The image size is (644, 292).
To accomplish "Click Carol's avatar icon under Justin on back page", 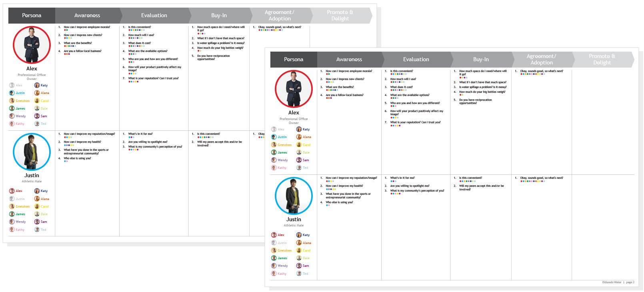I will [37, 206].
